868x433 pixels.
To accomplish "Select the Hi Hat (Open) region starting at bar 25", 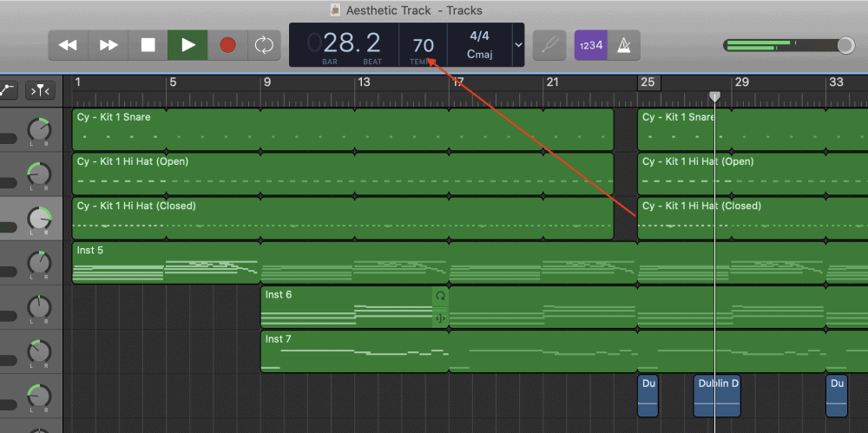I will [x=753, y=174].
